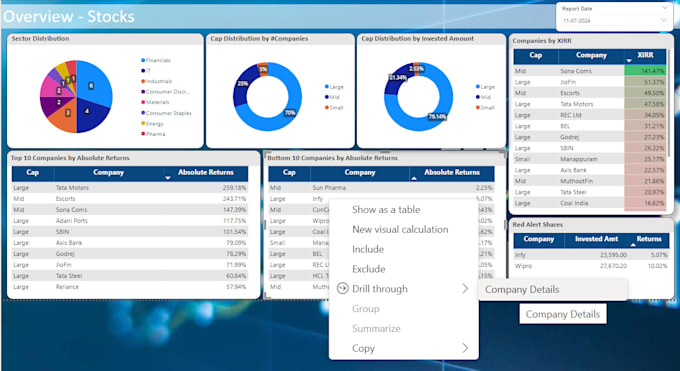Click the sort arrow on XIRR column
Image resolution: width=680 pixels, height=371 pixels.
coord(629,60)
